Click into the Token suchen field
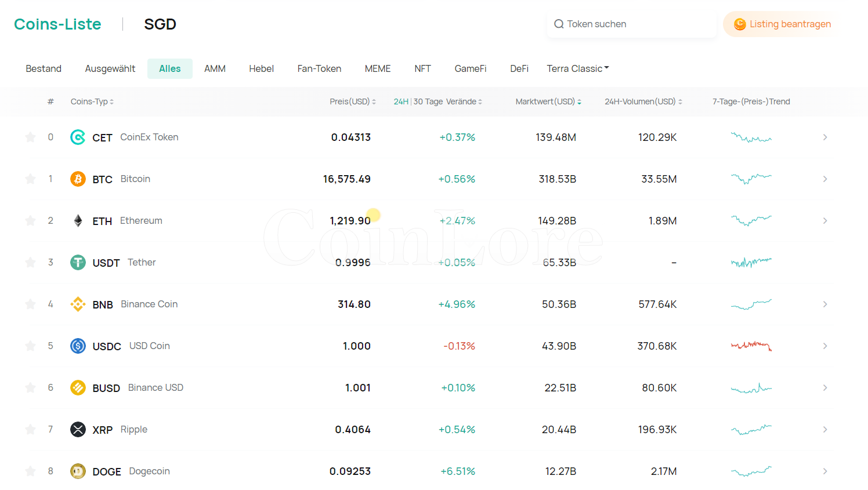Image resolution: width=868 pixels, height=490 pixels. pyautogui.click(x=632, y=24)
